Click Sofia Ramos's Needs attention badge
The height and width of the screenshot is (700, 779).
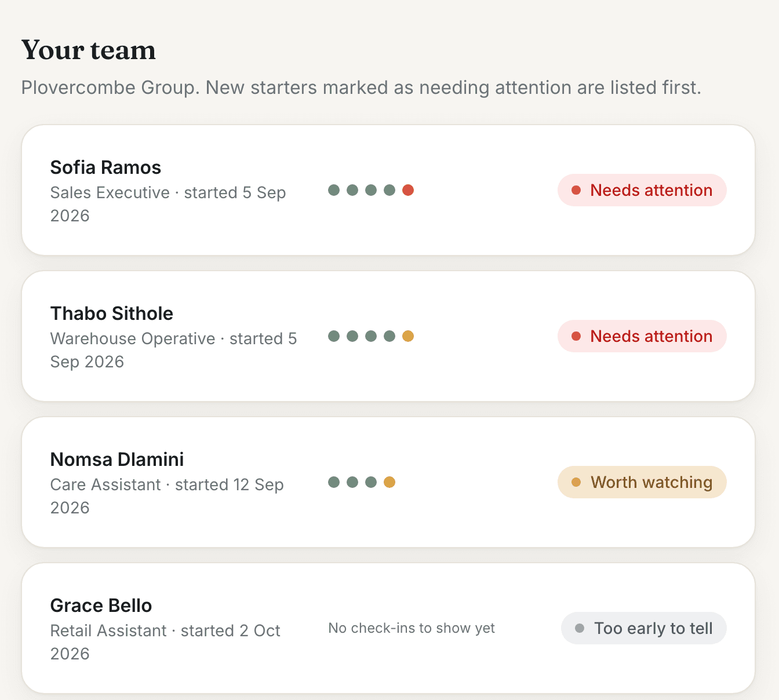642,190
